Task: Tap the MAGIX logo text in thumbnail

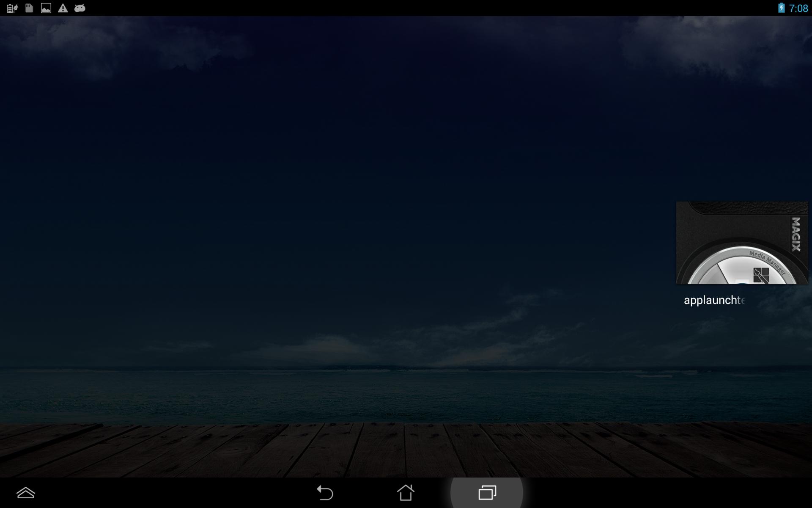Action: [796, 234]
